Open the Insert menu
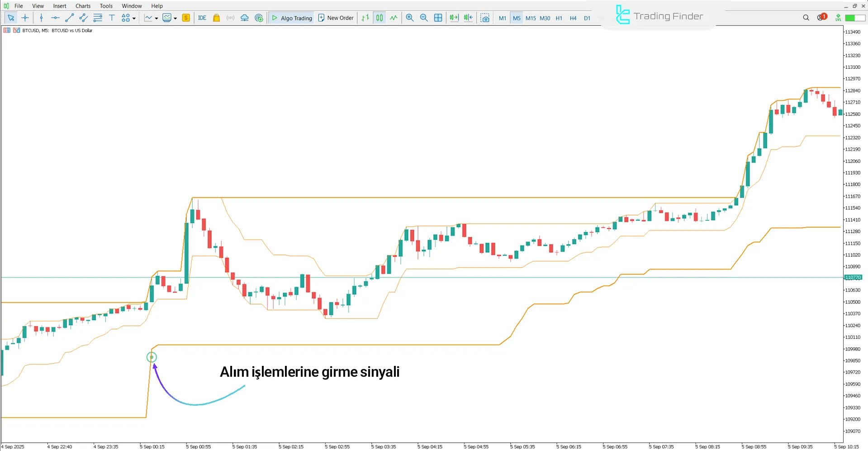 (x=59, y=6)
